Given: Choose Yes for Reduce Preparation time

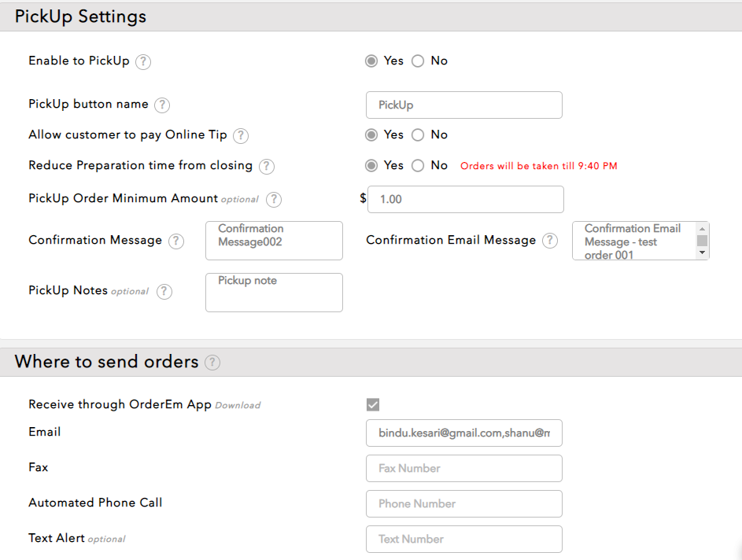Looking at the screenshot, I should coord(371,166).
